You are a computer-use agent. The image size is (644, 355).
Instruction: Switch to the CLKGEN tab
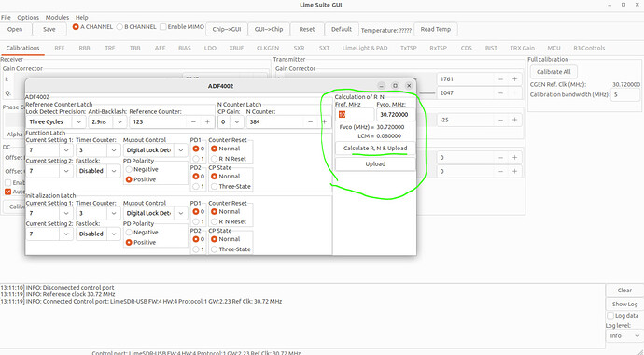[268, 48]
